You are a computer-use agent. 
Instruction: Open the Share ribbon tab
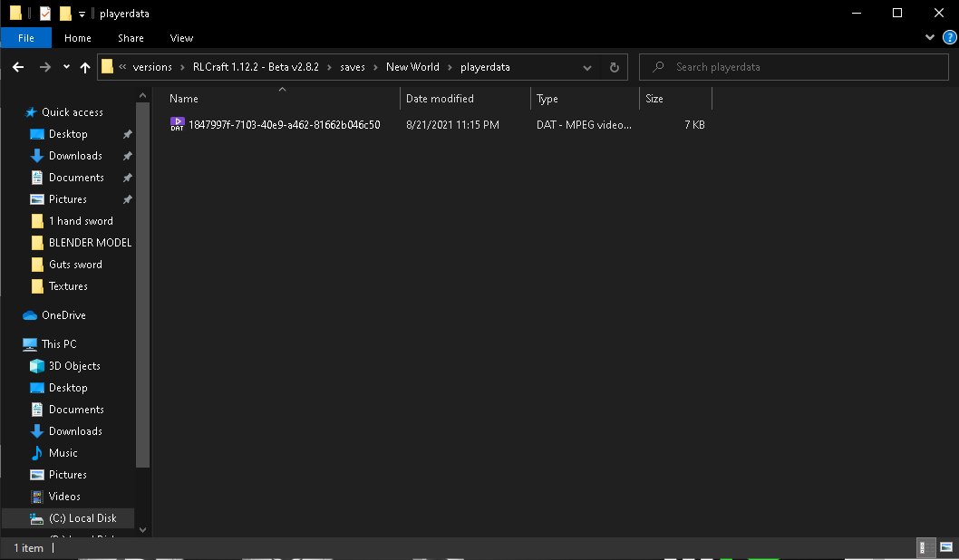[131, 38]
